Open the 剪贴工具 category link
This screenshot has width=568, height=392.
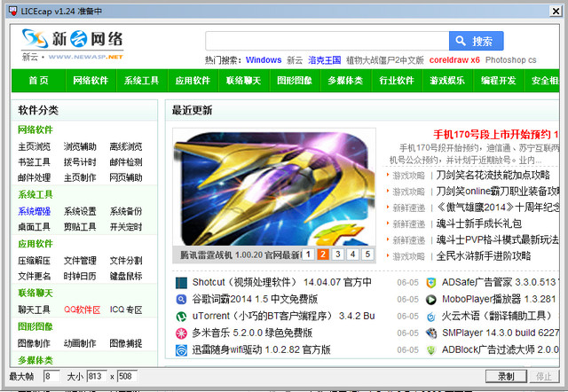point(80,227)
